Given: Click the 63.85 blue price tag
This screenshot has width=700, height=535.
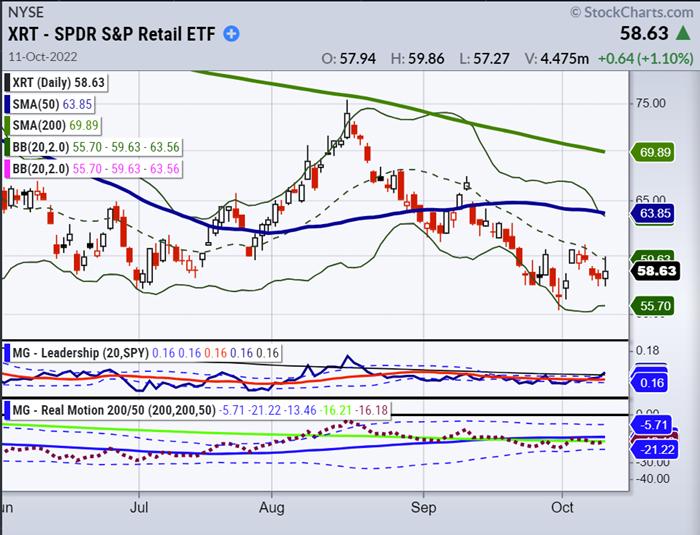Looking at the screenshot, I should tap(652, 213).
